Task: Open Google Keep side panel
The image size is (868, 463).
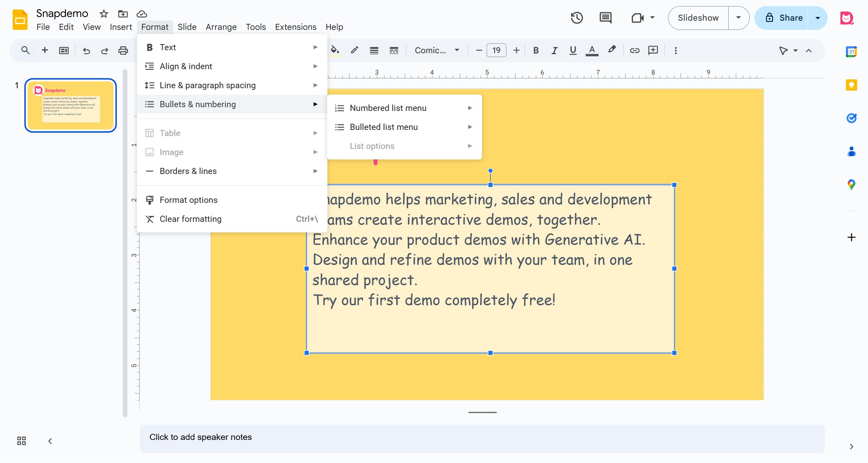Action: (x=851, y=85)
